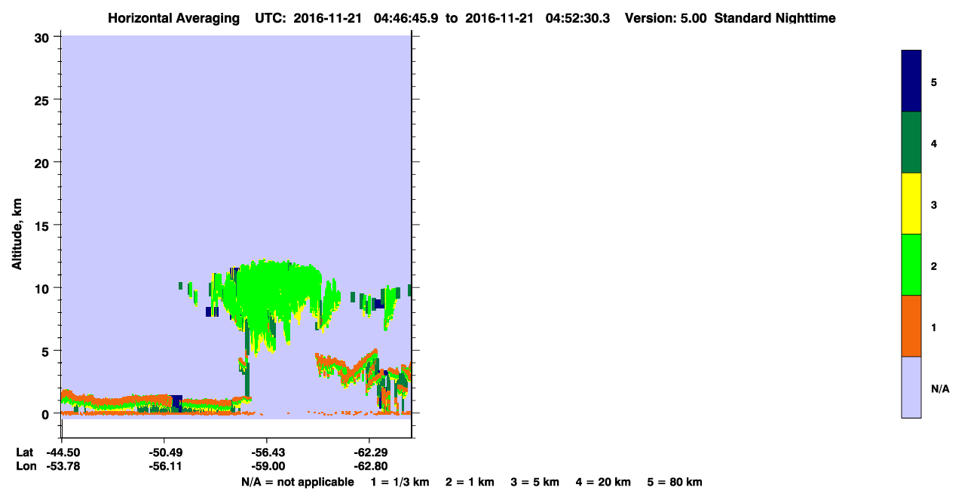The width and height of the screenshot is (980, 503).
Task: Click the 'Lon' row label
Action: [x=25, y=466]
